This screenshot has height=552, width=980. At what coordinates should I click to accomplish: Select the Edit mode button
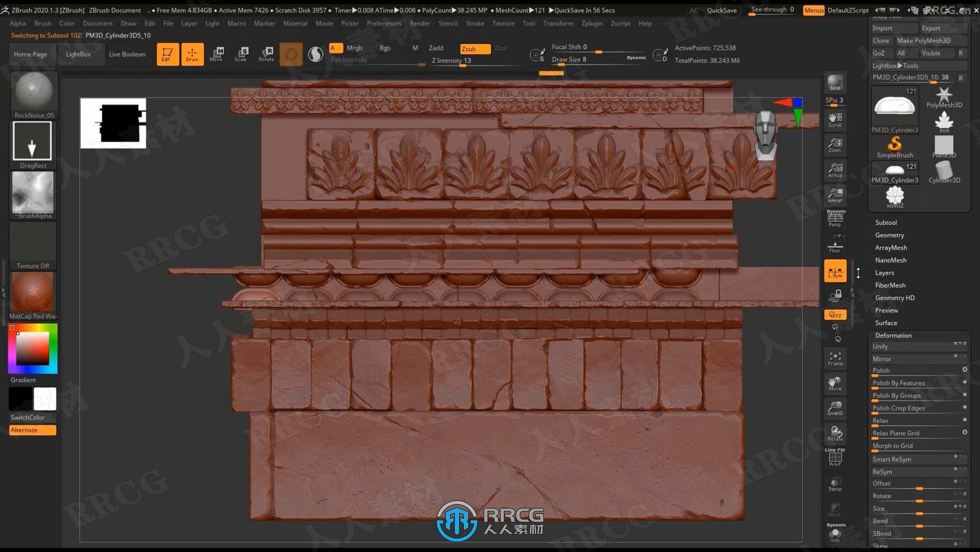point(168,54)
